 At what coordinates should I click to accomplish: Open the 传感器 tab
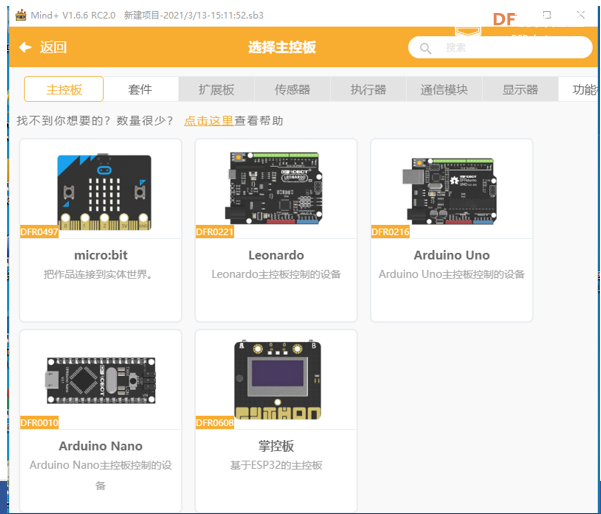coord(292,89)
